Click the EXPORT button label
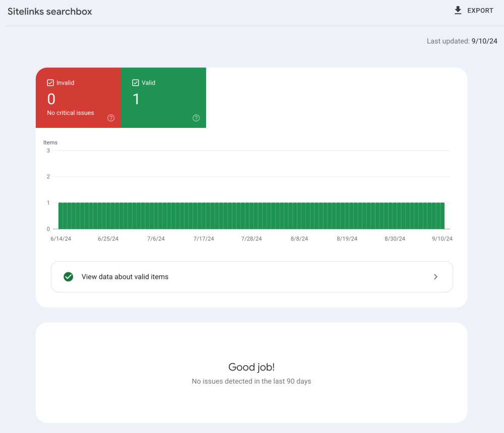This screenshot has width=504, height=433. click(x=480, y=11)
